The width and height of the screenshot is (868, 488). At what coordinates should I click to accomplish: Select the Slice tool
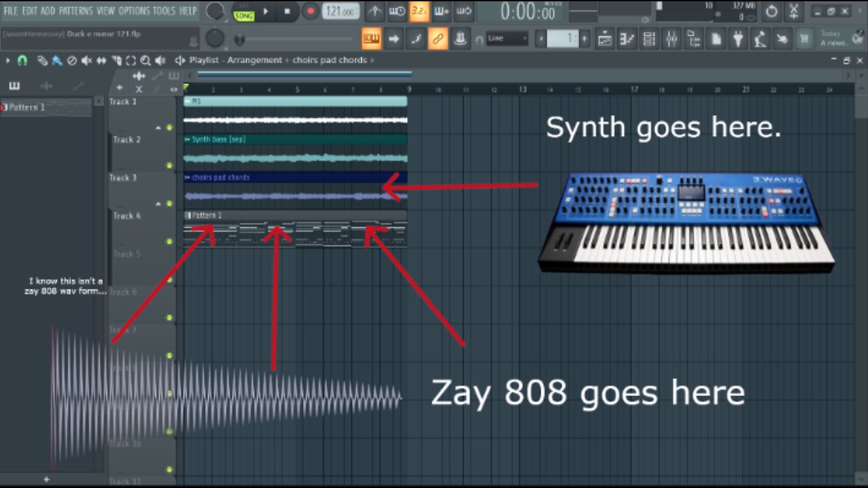[x=117, y=60]
